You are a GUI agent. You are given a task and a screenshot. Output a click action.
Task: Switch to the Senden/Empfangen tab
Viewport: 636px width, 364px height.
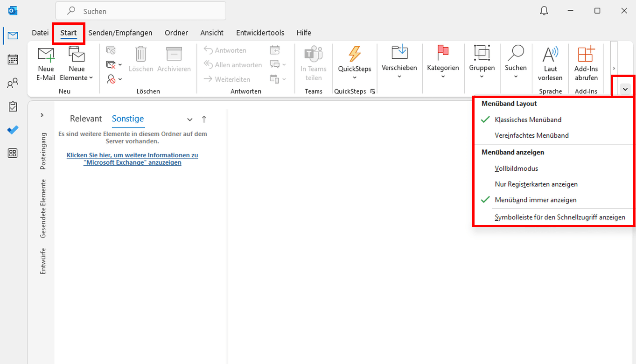[x=120, y=33]
